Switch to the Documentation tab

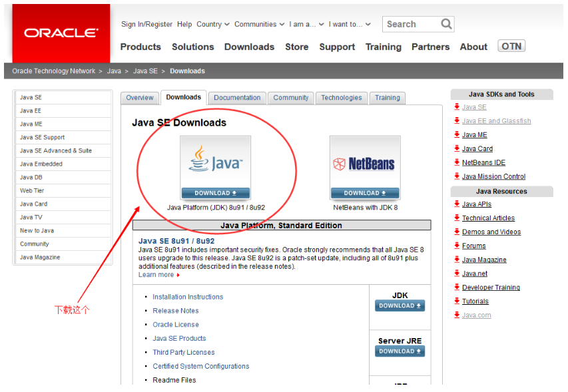[237, 98]
